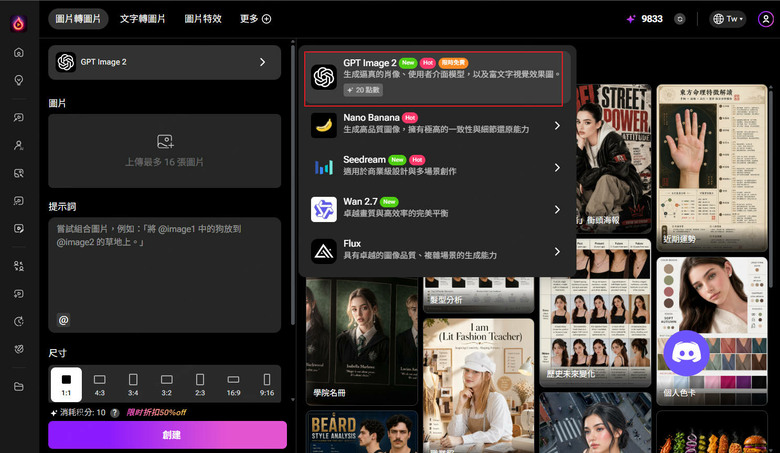Click the 9833 credits balance

point(652,19)
